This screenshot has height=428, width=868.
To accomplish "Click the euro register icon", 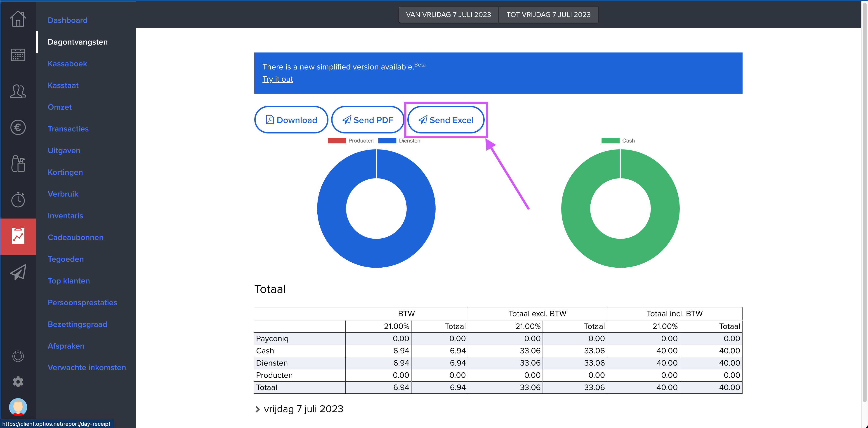I will pyautogui.click(x=18, y=128).
